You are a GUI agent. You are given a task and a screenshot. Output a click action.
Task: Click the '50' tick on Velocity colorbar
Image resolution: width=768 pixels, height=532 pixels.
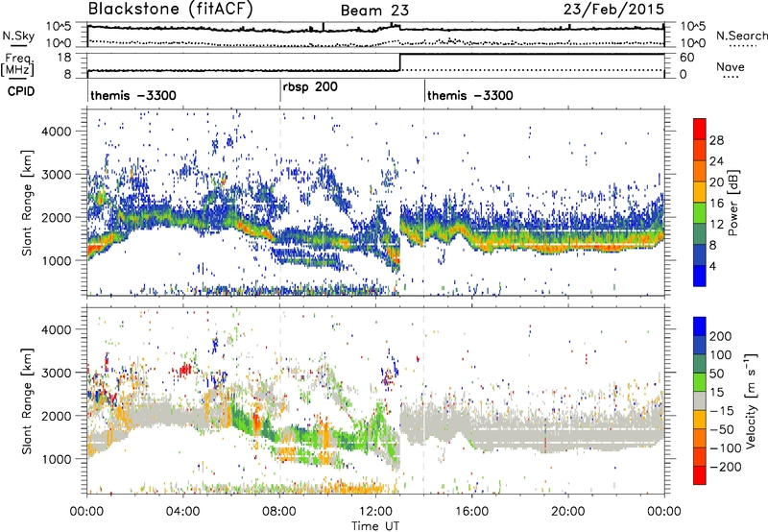point(716,374)
